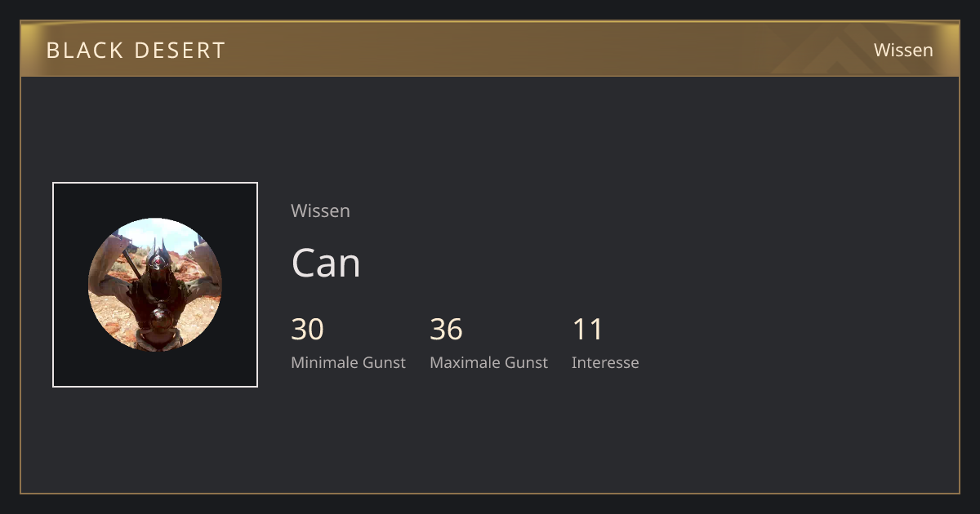Select the Minimale Gunst value 30
The height and width of the screenshot is (514, 980).
307,329
